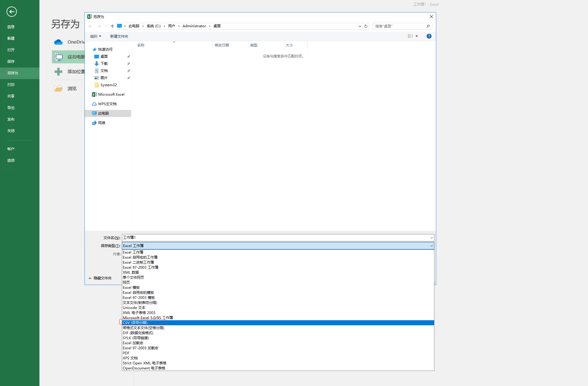
Task: Click the blue help question mark icon
Action: 429,36
